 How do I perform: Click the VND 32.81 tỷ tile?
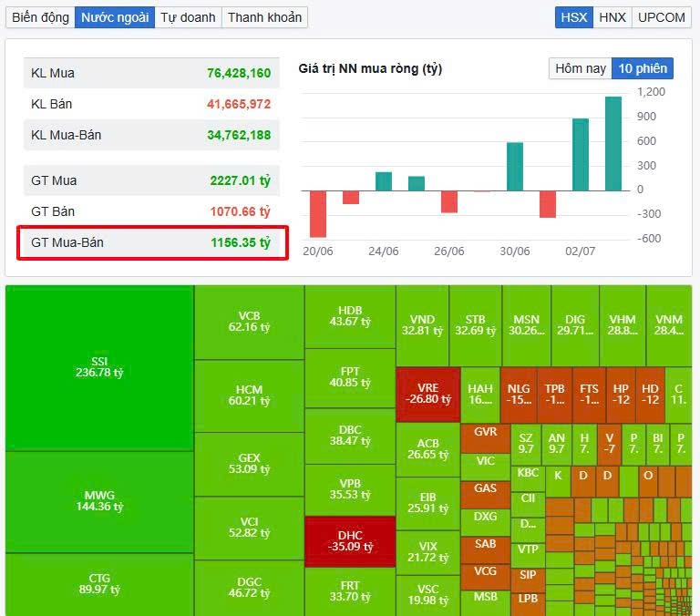(x=422, y=325)
